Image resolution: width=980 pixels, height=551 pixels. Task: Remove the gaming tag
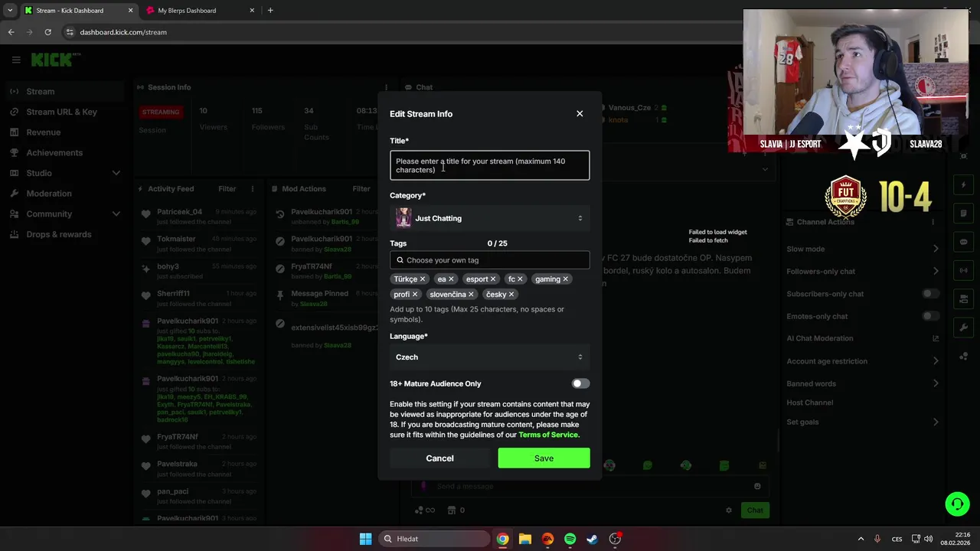(x=566, y=279)
